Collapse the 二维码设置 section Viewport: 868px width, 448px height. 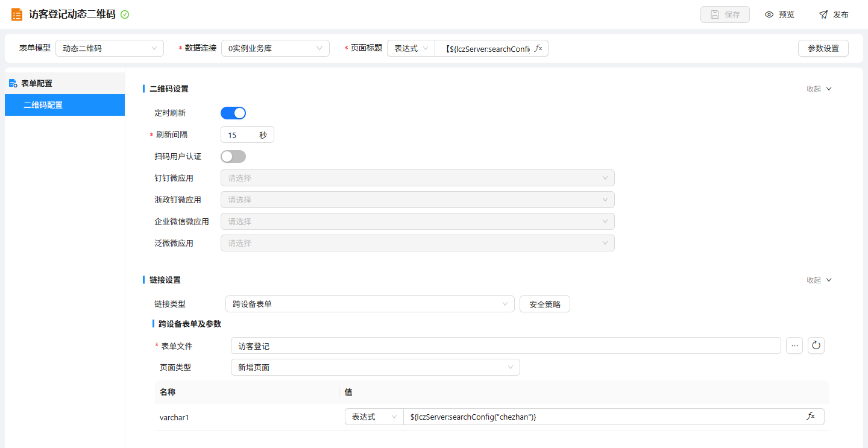tap(819, 89)
